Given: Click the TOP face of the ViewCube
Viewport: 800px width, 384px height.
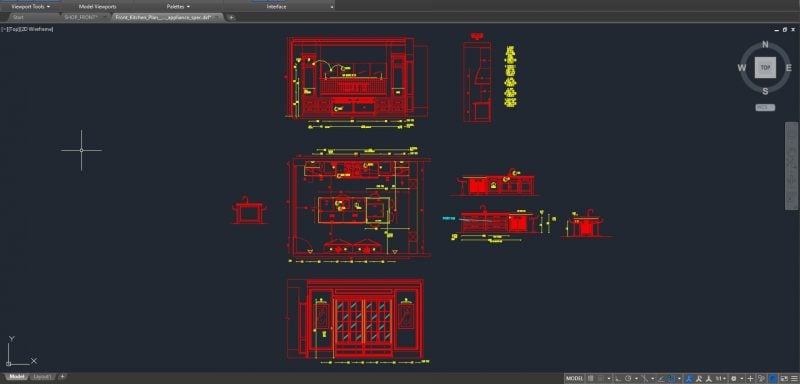Looking at the screenshot, I should coord(765,67).
